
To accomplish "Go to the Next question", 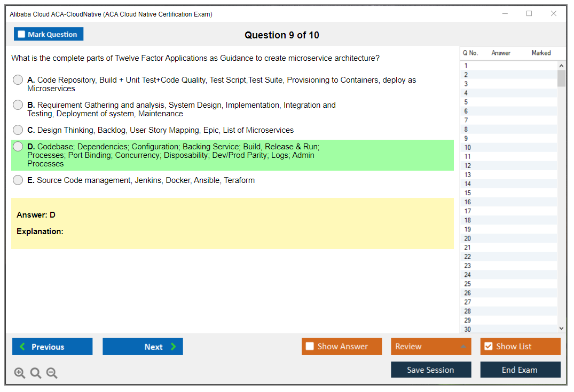I will point(143,347).
